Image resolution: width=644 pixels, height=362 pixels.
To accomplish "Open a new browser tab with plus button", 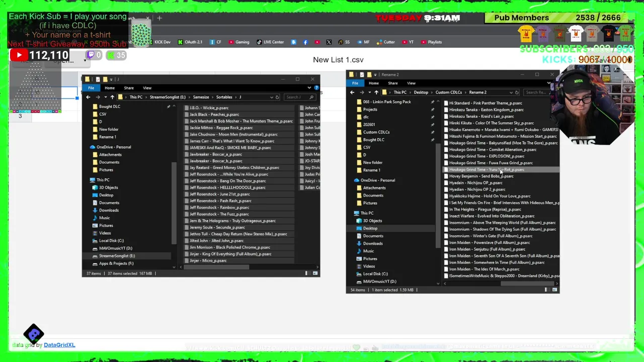I will pos(159,18).
